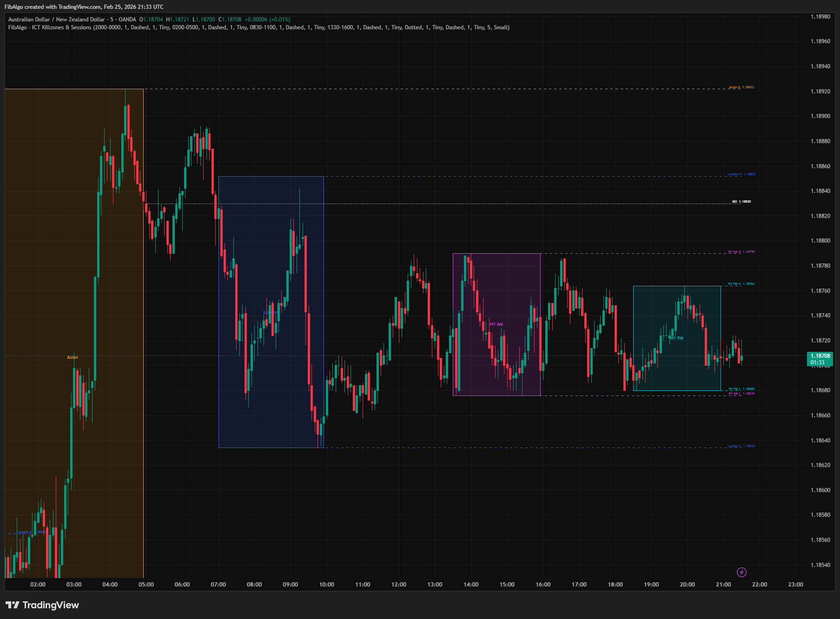This screenshot has width=840, height=619.
Task: Click the 1.18600 level on price scale
Action: pyautogui.click(x=820, y=490)
